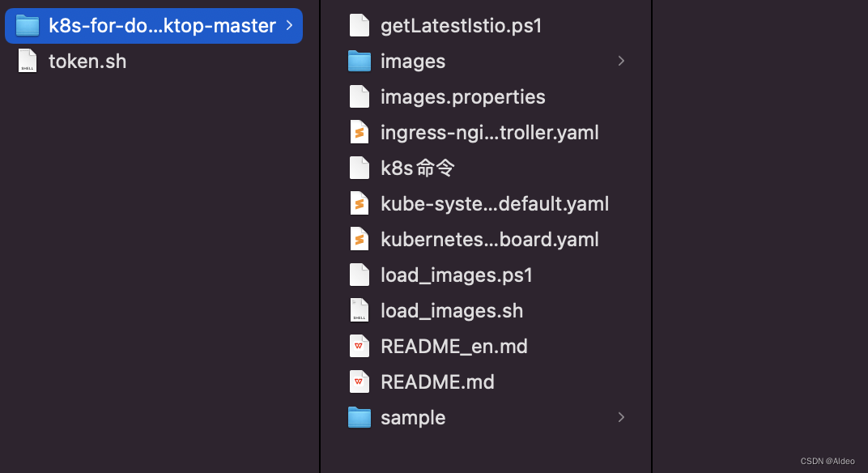Expand the k8s-for-do...ktop-master folder chevron

click(290, 25)
